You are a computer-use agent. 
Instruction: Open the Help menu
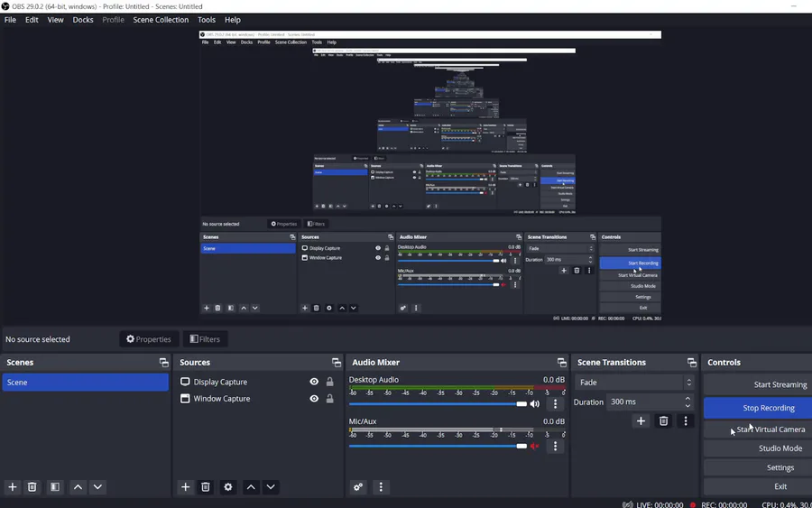tap(233, 20)
